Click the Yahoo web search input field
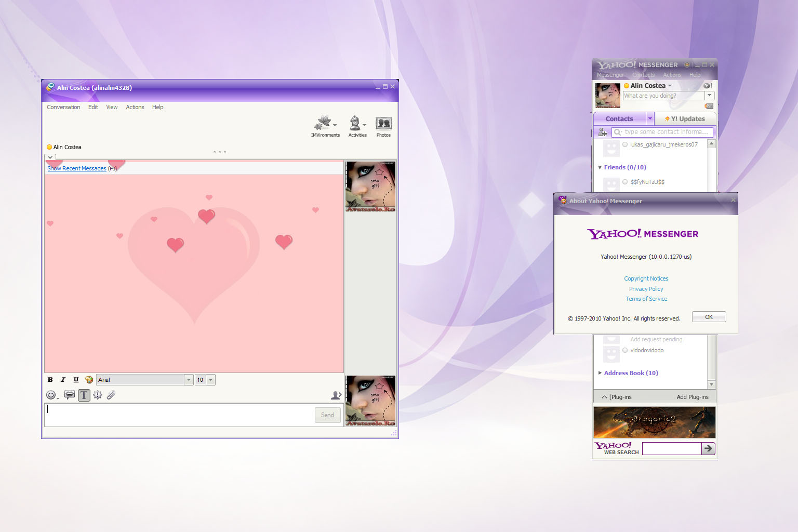Image resolution: width=798 pixels, height=532 pixels. (672, 448)
